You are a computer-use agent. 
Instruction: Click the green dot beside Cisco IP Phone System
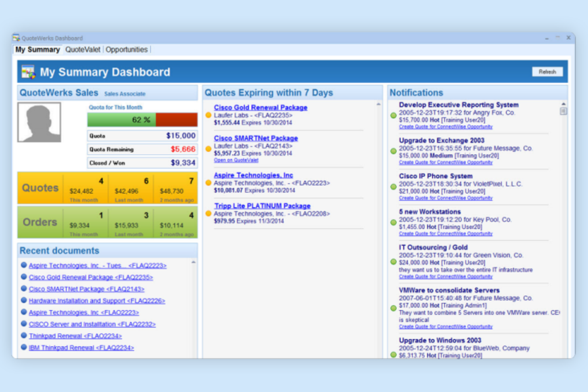[x=393, y=187]
